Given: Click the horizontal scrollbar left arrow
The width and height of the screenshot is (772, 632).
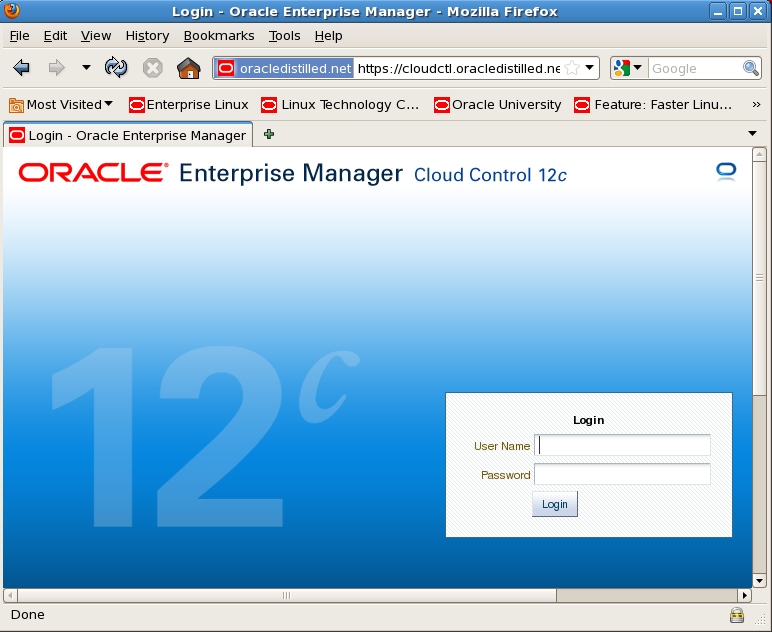Looking at the screenshot, I should pos(10,596).
